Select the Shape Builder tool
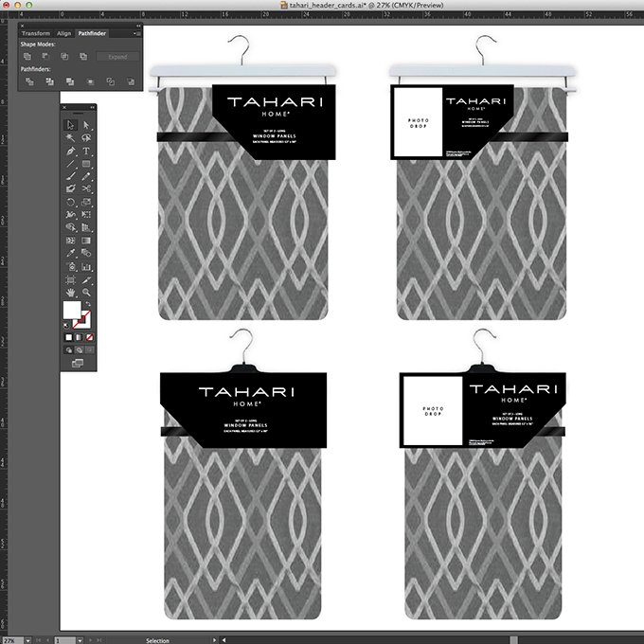 click(70, 227)
